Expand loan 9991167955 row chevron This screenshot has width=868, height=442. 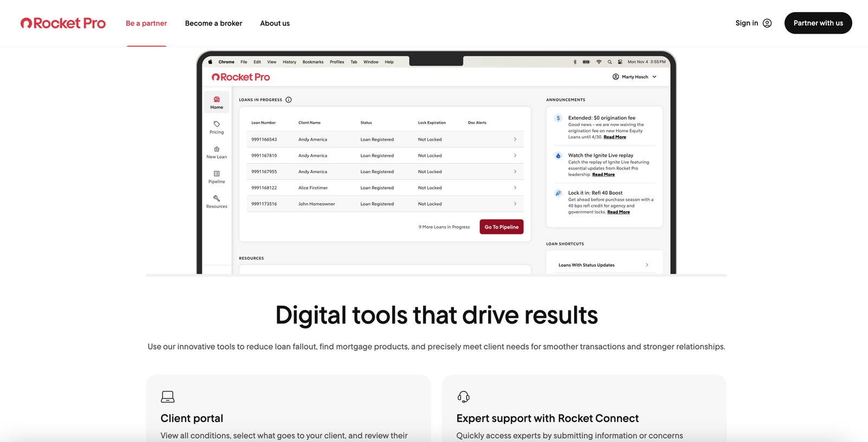point(515,172)
